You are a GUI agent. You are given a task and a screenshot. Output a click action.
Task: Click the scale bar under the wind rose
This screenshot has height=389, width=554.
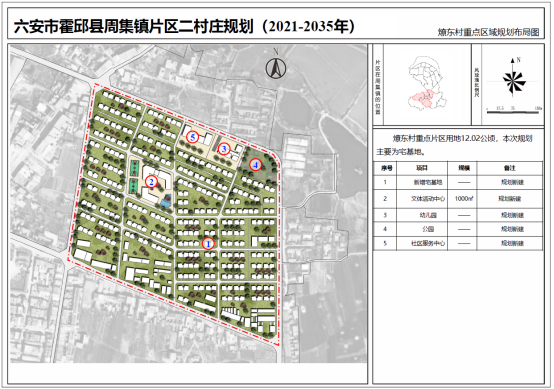(x=513, y=112)
